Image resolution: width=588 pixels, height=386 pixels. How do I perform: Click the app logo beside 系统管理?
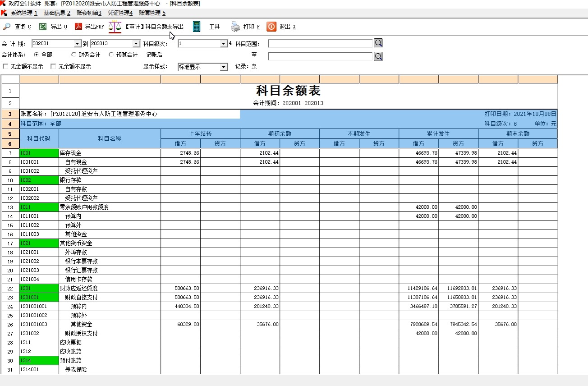(4, 13)
